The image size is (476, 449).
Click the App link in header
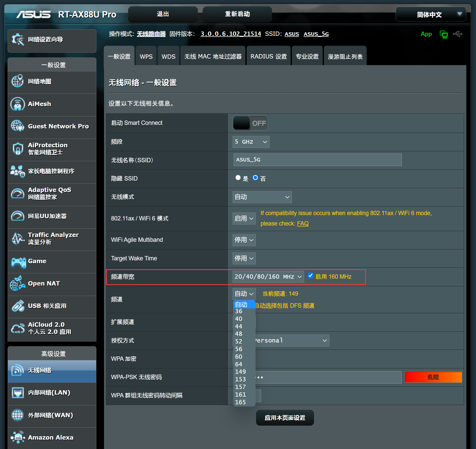click(426, 34)
